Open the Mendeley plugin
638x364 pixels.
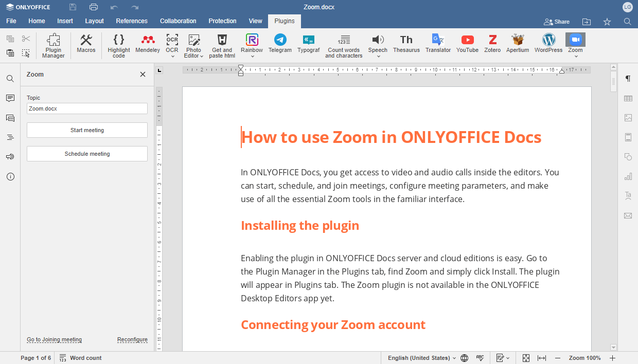(x=148, y=43)
